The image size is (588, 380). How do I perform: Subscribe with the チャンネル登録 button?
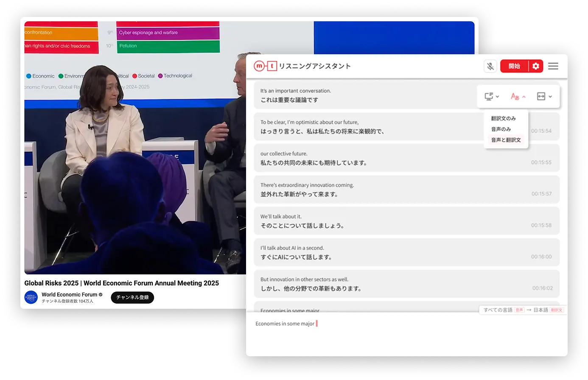click(132, 297)
